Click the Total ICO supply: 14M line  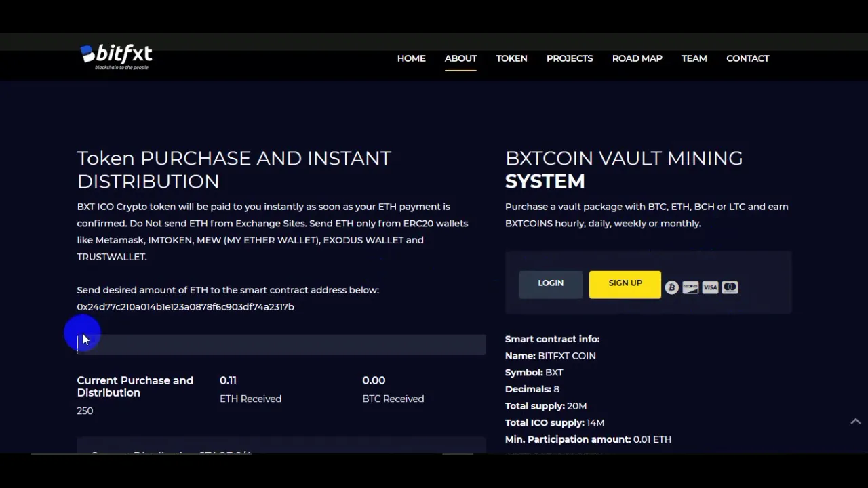(555, 422)
